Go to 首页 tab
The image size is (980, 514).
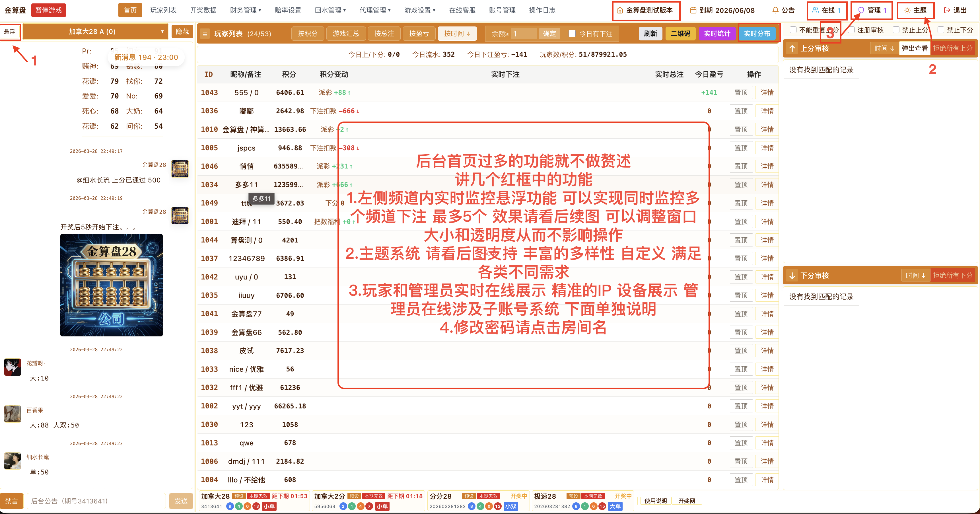tap(130, 10)
